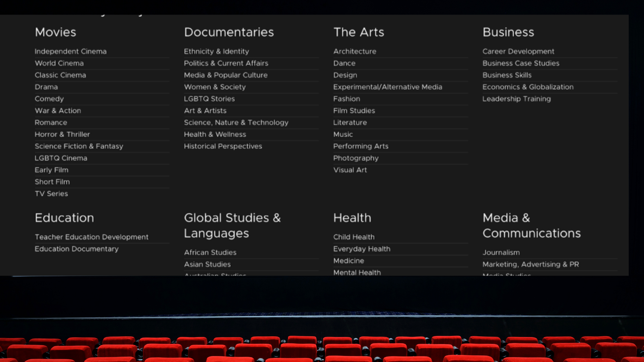
Task: Select the Literature category
Action: [350, 123]
